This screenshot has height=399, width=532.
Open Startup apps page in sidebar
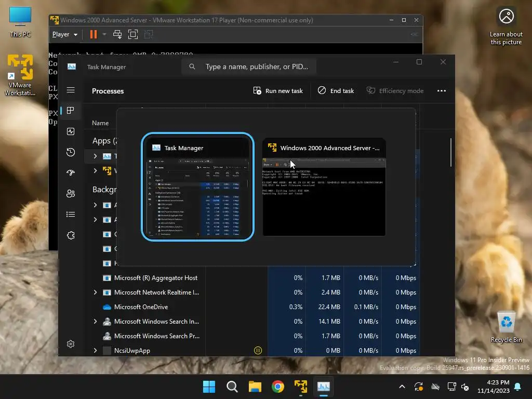71,172
